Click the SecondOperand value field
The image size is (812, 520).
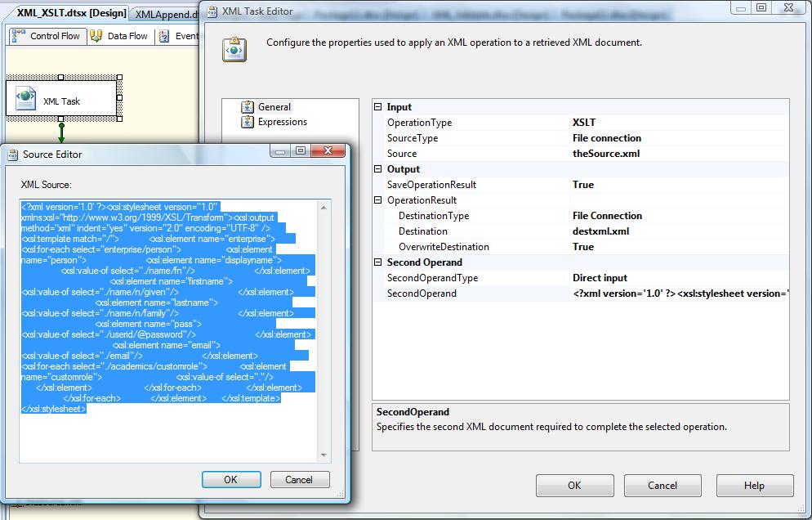678,294
